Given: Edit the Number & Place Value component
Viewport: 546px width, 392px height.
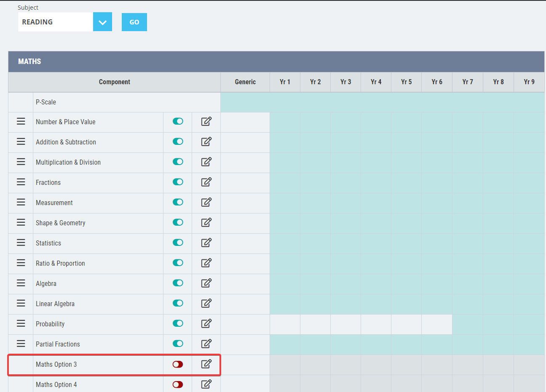Looking at the screenshot, I should coord(206,122).
